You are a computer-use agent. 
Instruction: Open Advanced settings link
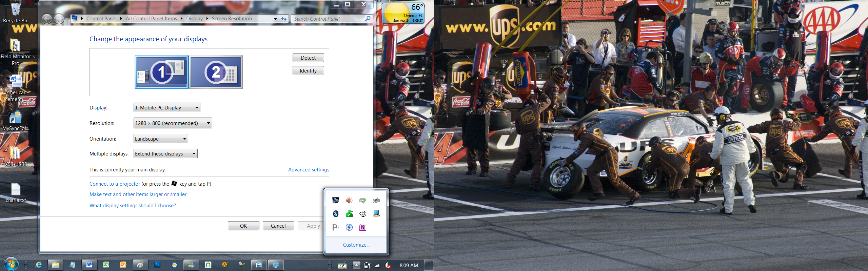coord(309,170)
